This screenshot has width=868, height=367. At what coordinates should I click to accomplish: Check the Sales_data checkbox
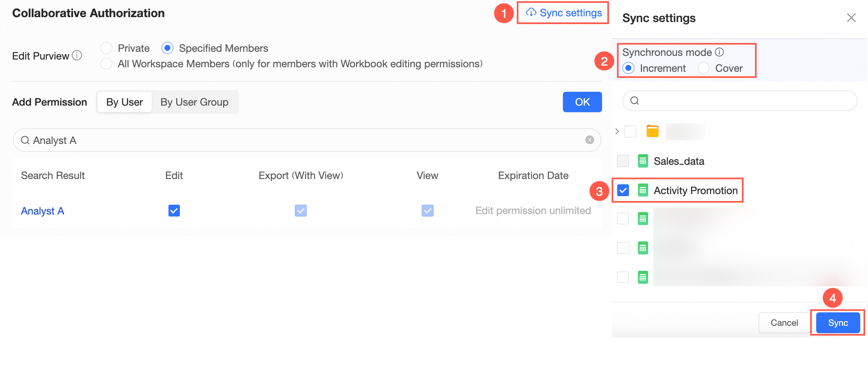click(x=623, y=161)
